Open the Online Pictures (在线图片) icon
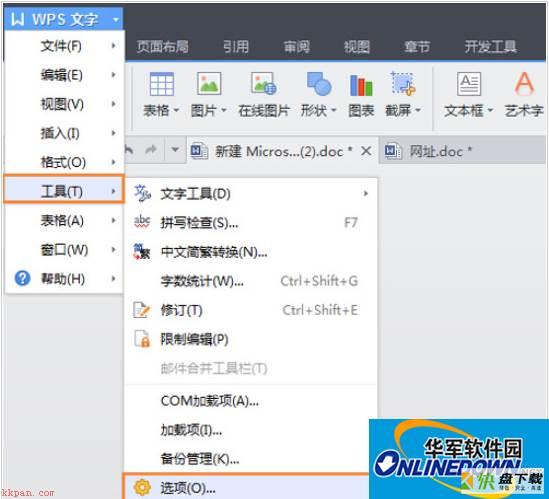Viewport: 549px width, 499px height. pyautogui.click(x=264, y=84)
